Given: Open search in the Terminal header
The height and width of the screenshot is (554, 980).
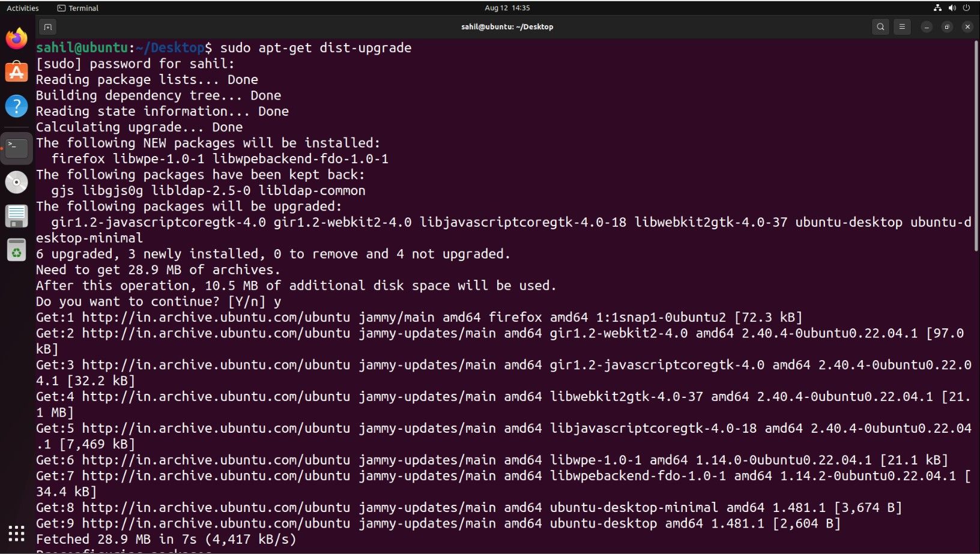Looking at the screenshot, I should pos(880,26).
